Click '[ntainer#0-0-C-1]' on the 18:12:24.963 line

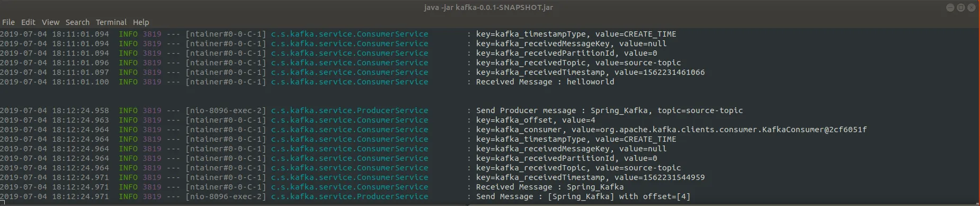pos(226,120)
